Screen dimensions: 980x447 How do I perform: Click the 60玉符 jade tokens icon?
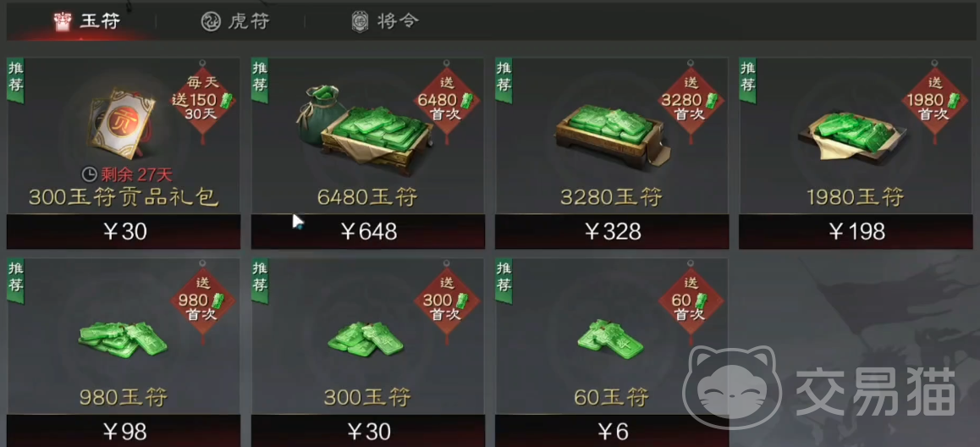tap(609, 339)
